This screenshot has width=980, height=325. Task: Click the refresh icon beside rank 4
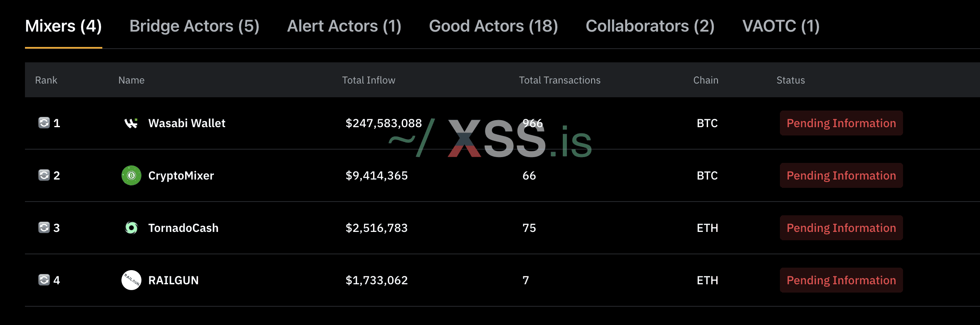[x=44, y=280]
